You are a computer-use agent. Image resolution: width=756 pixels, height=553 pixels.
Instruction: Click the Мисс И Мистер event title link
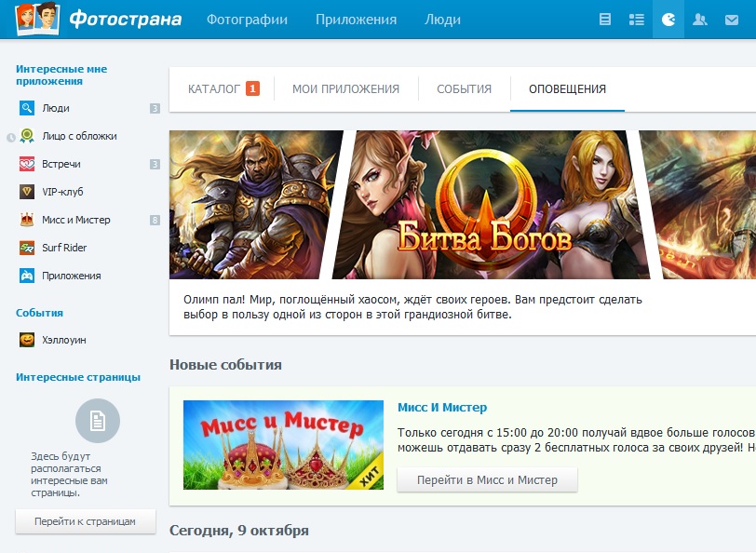(x=442, y=408)
